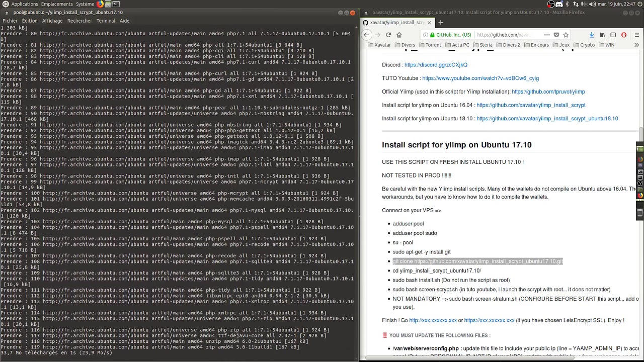The height and width of the screenshot is (362, 644).
Task: Save page to Pocket
Action: (556, 35)
